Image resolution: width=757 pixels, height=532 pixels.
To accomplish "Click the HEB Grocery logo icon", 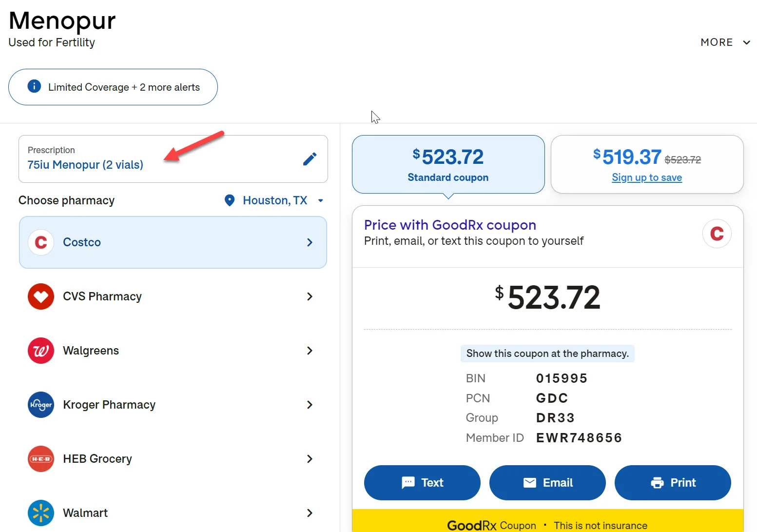I will coord(41,459).
